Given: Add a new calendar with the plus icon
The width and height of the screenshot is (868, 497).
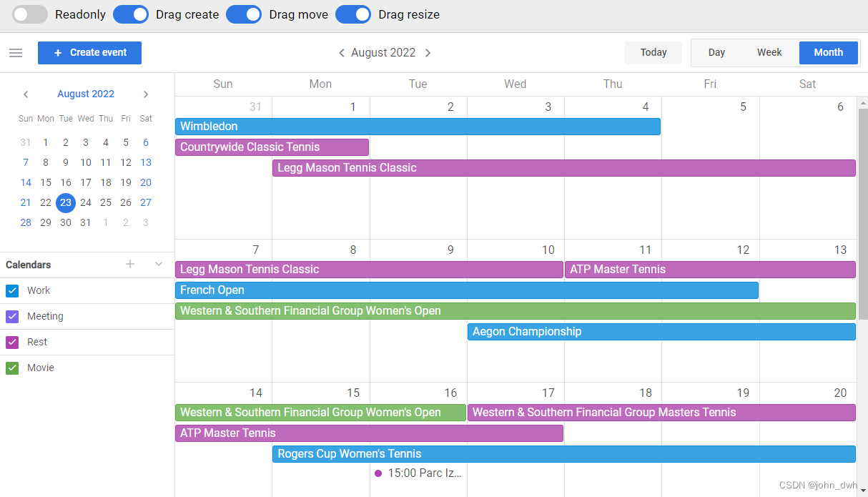Looking at the screenshot, I should 130,264.
